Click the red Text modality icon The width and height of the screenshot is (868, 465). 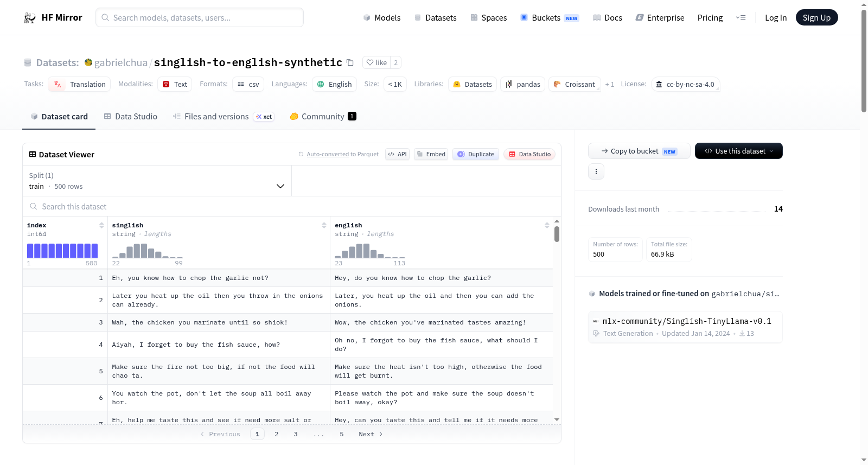click(166, 84)
